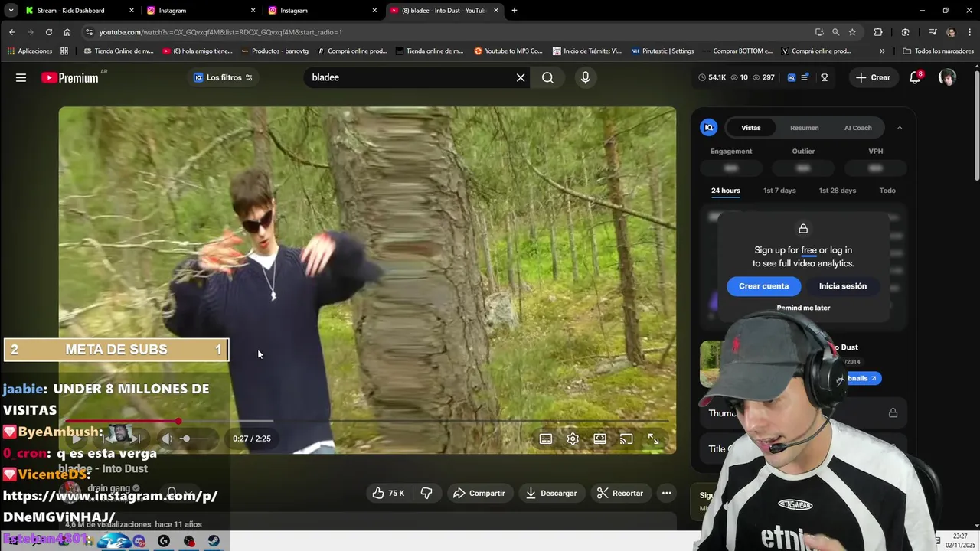980x551 pixels.
Task: Reload the page
Action: 49,32
